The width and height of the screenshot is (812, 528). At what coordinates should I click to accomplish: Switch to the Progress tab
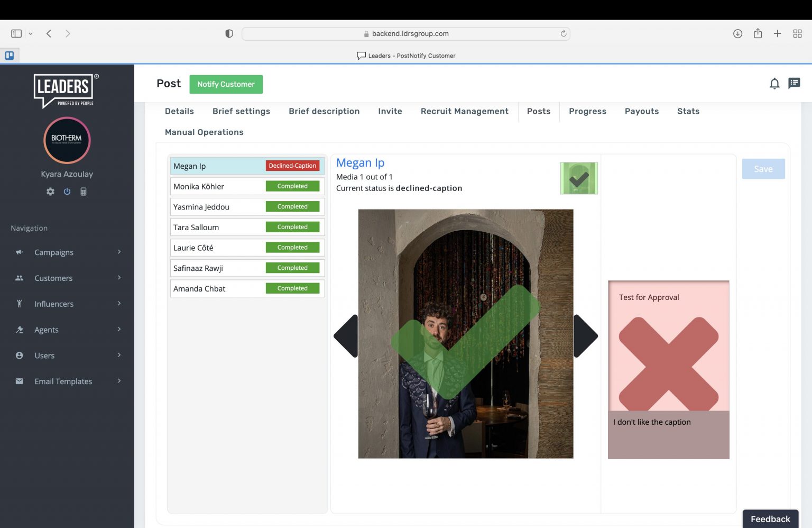587,111
